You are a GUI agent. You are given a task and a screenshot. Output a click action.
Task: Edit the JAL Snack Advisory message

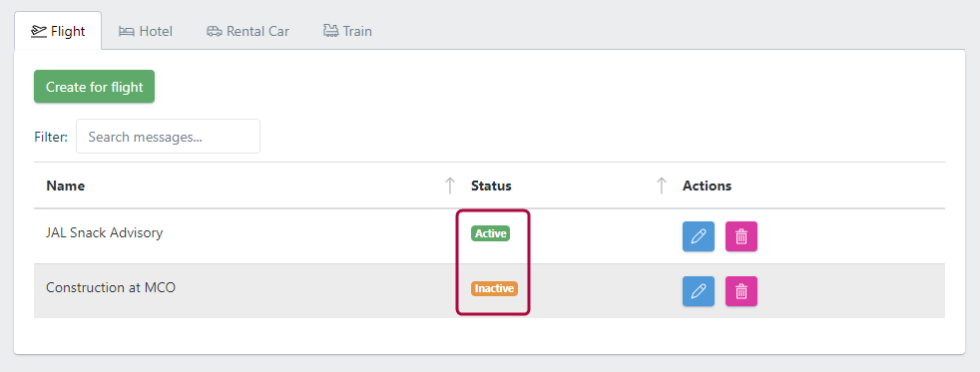pos(699,236)
